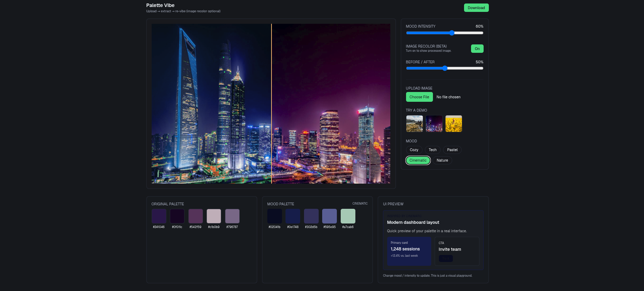Click the 1,248 sessions primary card

[x=409, y=251]
